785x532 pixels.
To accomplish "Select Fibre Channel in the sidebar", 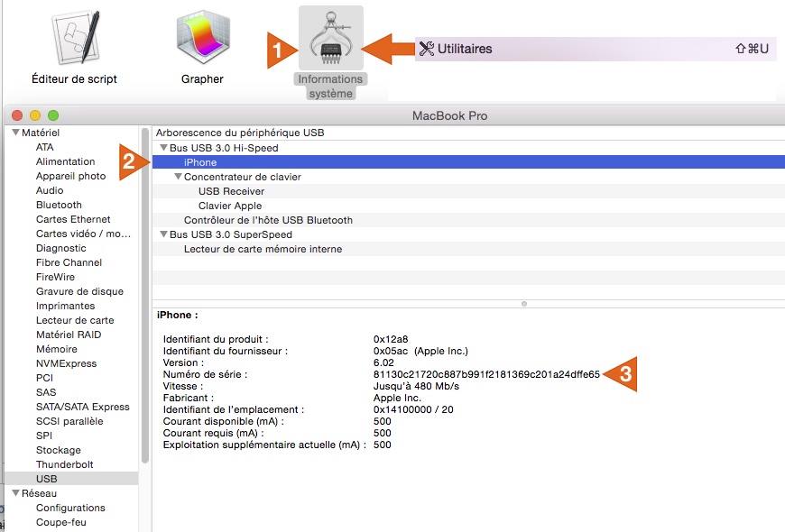I will click(x=69, y=262).
